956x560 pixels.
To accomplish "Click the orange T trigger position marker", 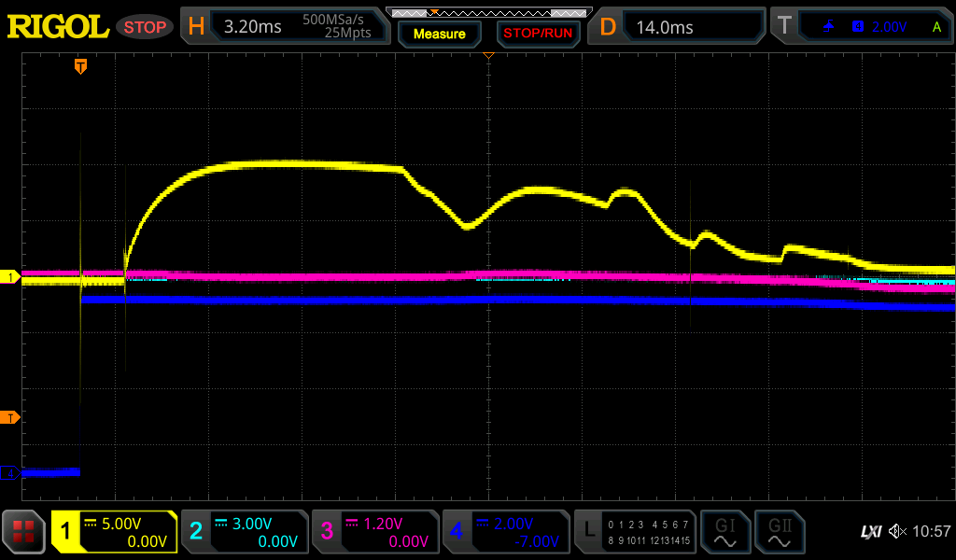I will 81,66.
